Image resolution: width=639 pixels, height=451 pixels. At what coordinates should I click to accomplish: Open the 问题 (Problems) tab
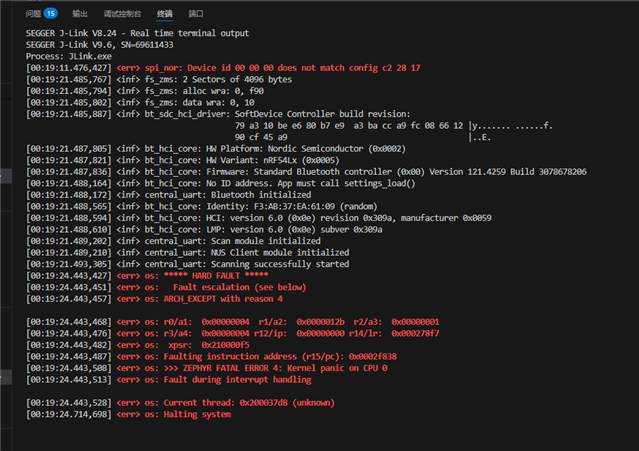click(33, 14)
